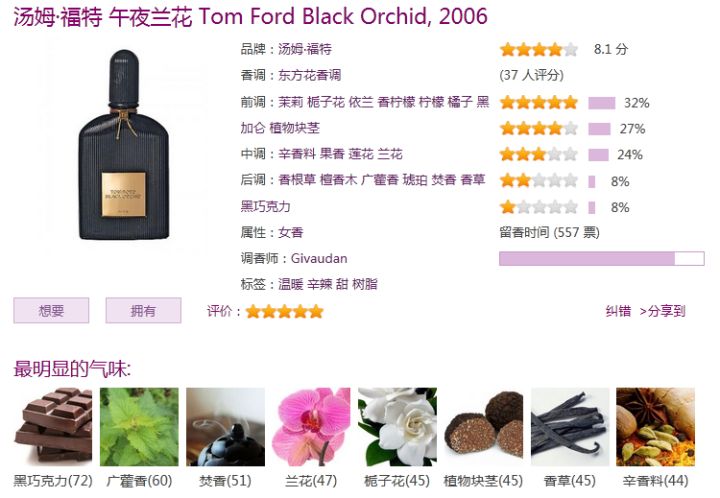Click the 拥有 own button

click(143, 311)
